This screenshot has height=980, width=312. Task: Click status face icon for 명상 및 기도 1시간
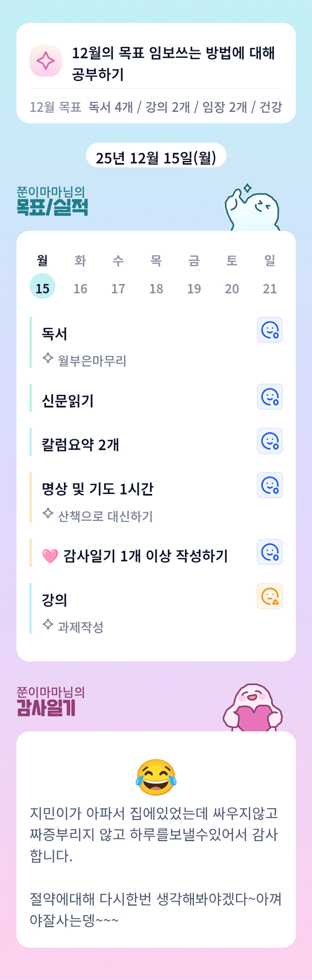coord(270,485)
